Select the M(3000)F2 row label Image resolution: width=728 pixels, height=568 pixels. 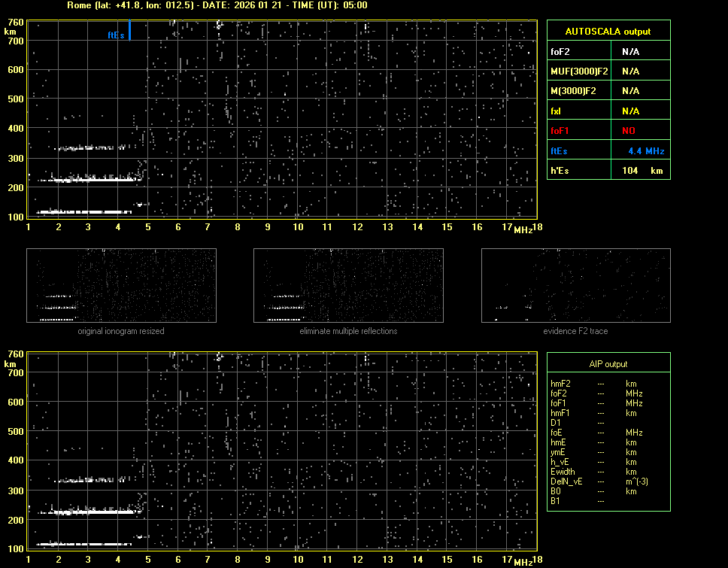point(573,91)
